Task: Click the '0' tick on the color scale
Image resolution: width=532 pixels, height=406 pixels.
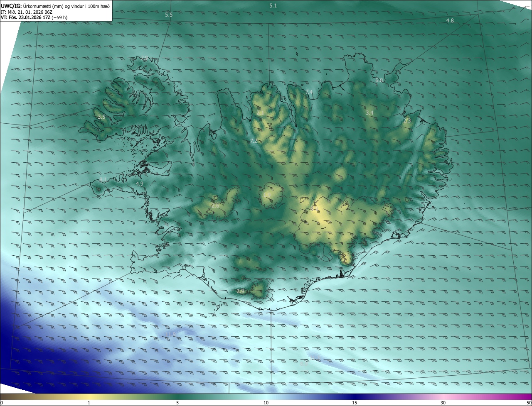Action: 2,403
